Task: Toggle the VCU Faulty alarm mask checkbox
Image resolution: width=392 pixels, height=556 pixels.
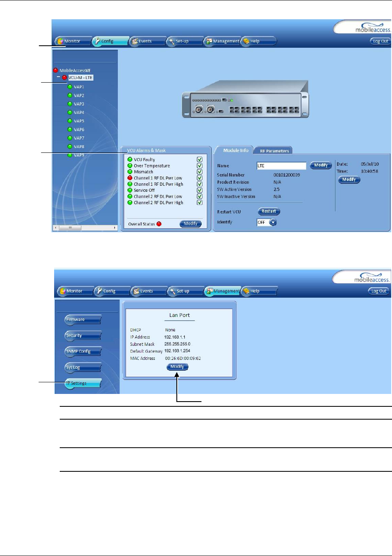Action: [x=200, y=159]
